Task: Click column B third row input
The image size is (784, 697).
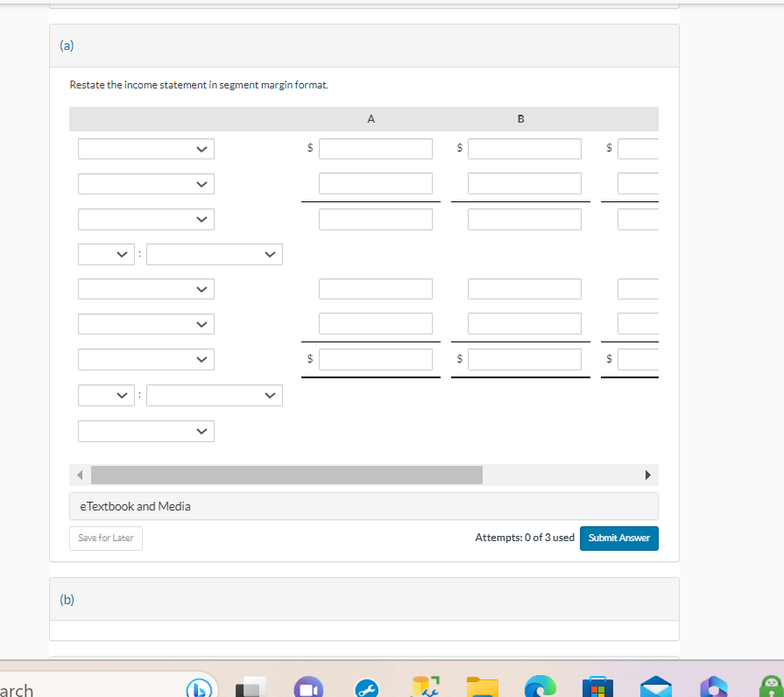Action: click(x=525, y=219)
